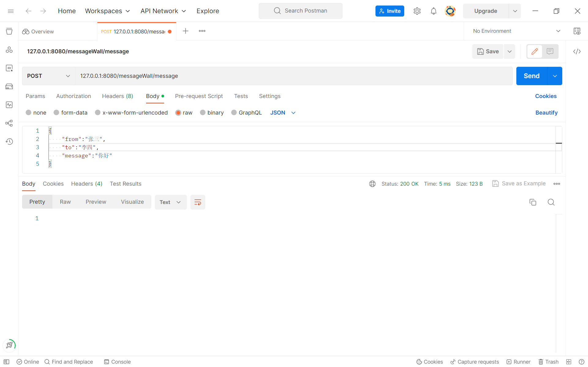Viewport: 588px width, 367px height.
Task: Click the request URL input field
Action: (294, 76)
